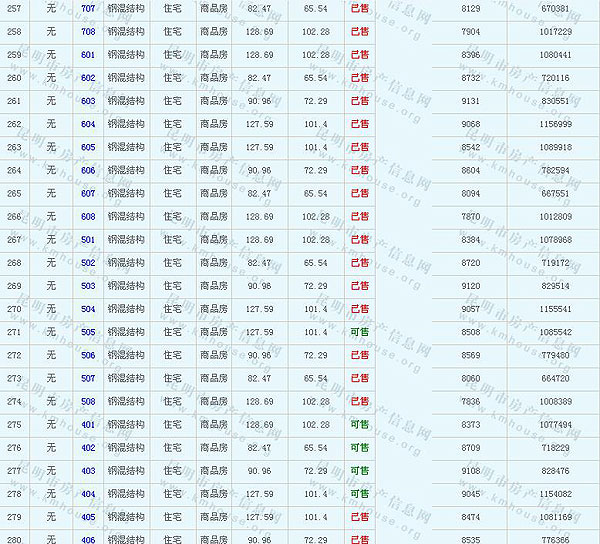Open room 608 details

point(88,216)
